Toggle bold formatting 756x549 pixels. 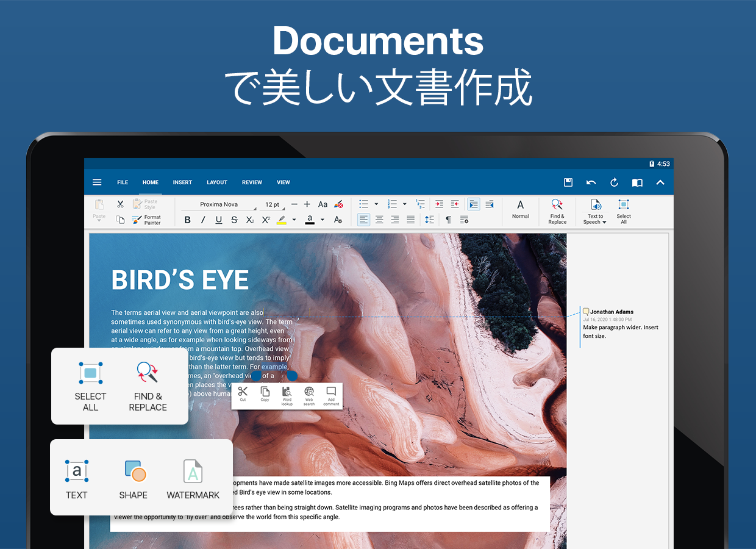[x=187, y=220]
